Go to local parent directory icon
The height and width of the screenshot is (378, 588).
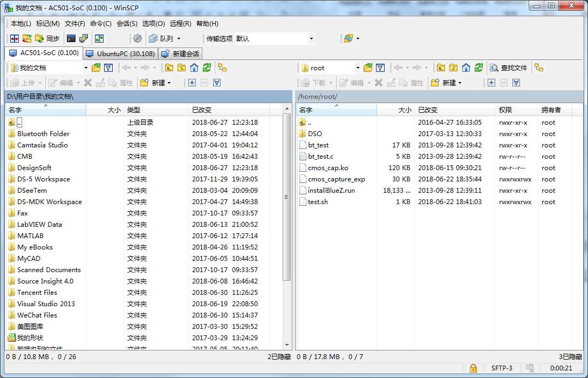169,67
